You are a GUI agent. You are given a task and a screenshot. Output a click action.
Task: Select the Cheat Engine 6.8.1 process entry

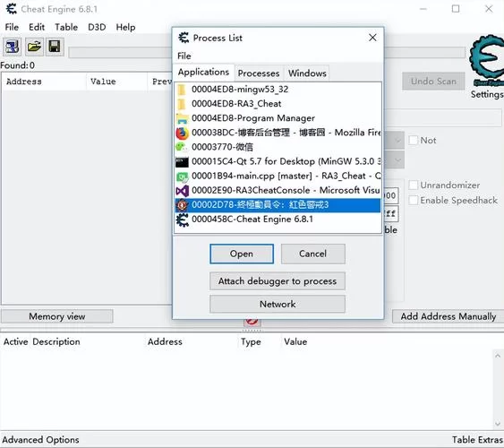[x=278, y=220]
